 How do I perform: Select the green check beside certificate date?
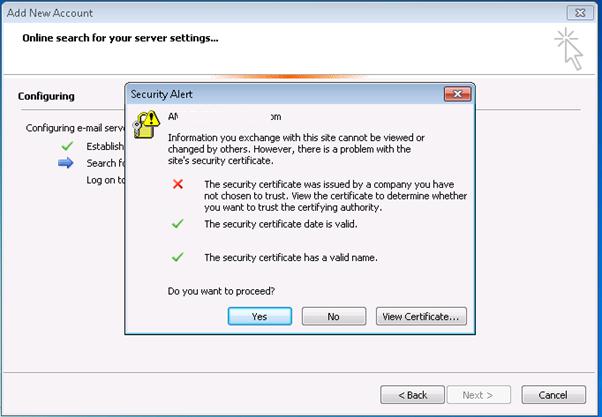click(178, 224)
